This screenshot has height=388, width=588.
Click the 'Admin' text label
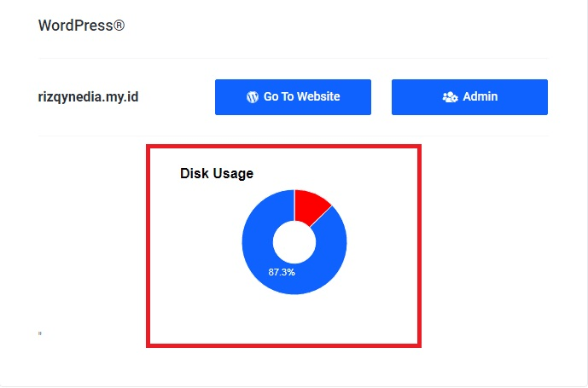click(x=480, y=97)
